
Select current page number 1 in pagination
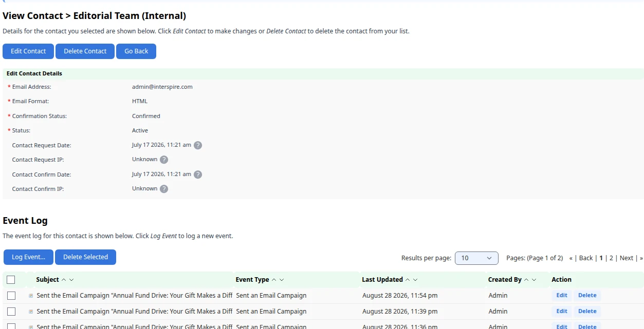(x=601, y=258)
